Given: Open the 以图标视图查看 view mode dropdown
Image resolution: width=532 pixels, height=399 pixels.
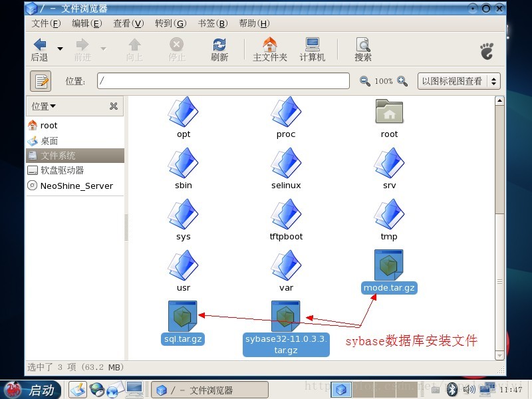Looking at the screenshot, I should [459, 80].
